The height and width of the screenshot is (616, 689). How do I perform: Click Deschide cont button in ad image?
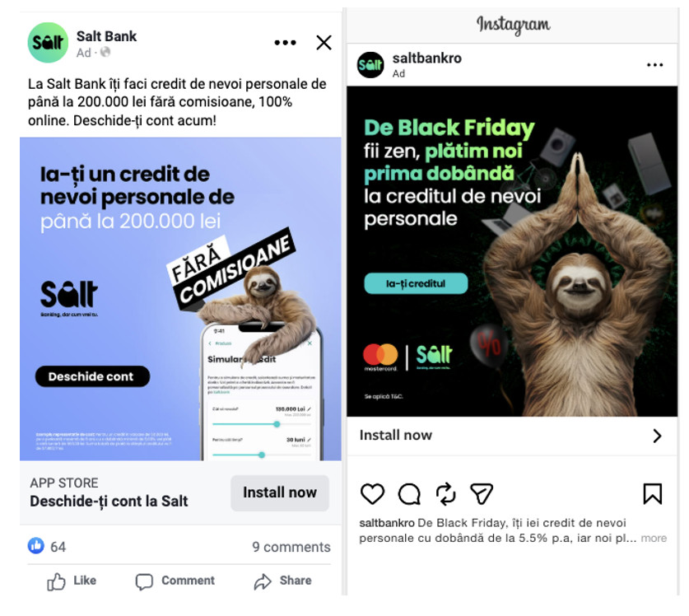click(x=92, y=376)
